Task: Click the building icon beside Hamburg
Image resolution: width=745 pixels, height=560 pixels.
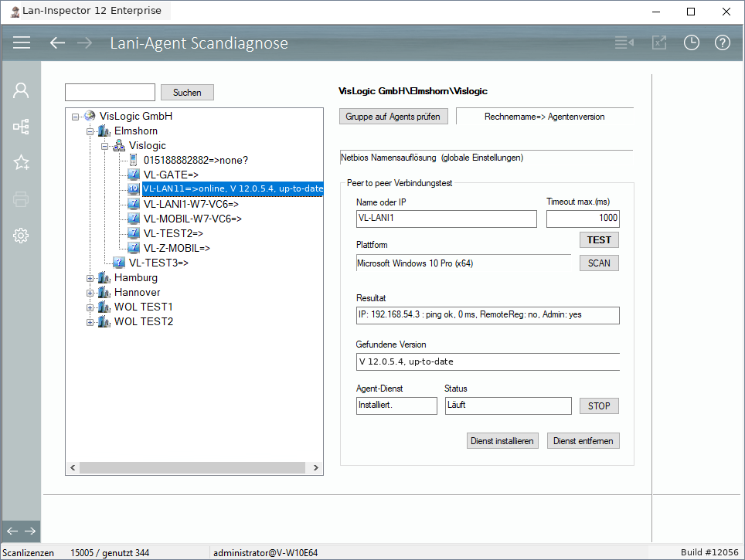Action: pos(104,277)
